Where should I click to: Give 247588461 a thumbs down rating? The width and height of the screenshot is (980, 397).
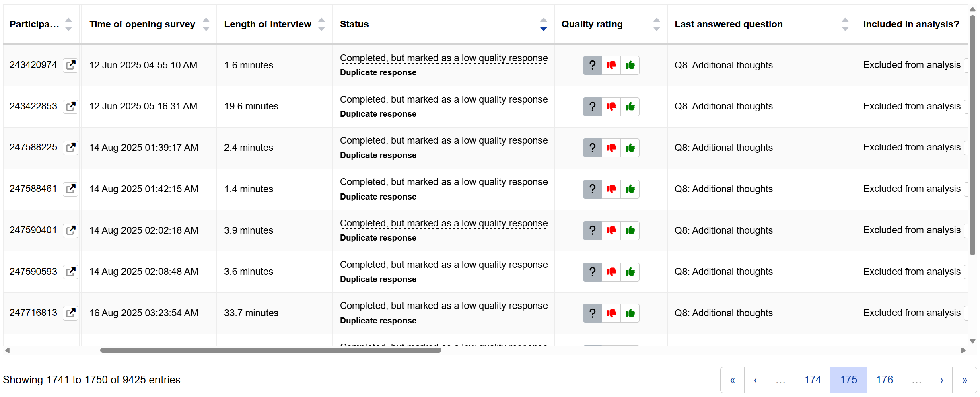point(611,189)
